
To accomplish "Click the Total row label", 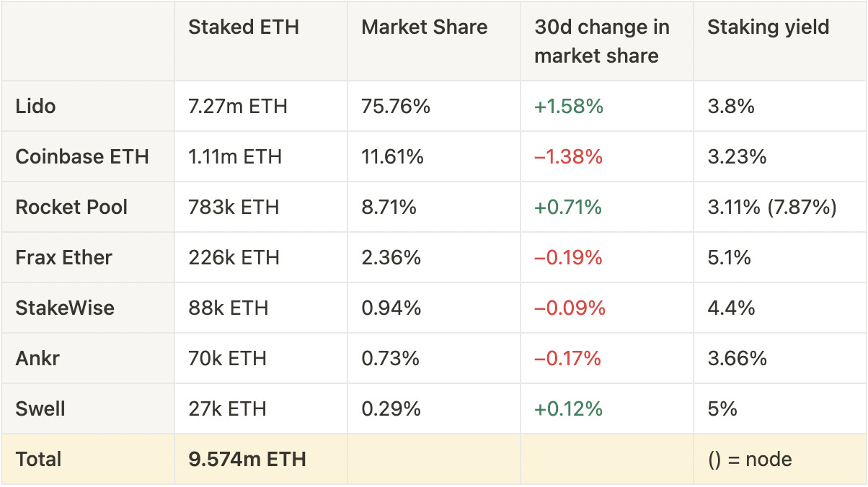I will point(38,460).
